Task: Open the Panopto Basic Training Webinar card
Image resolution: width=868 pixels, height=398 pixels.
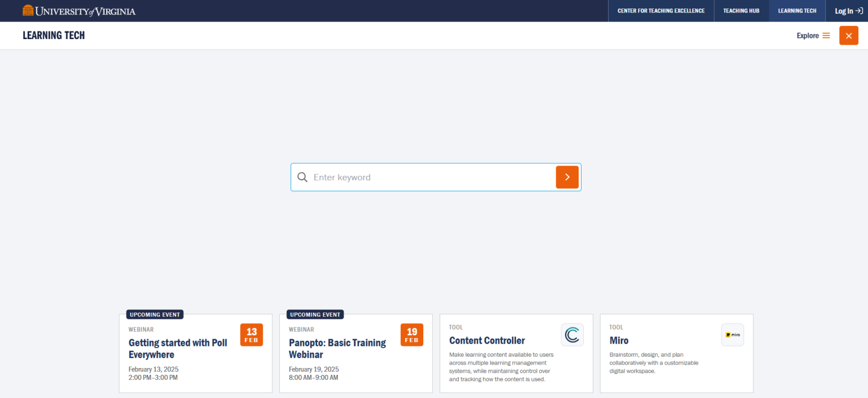Action: pyautogui.click(x=338, y=348)
